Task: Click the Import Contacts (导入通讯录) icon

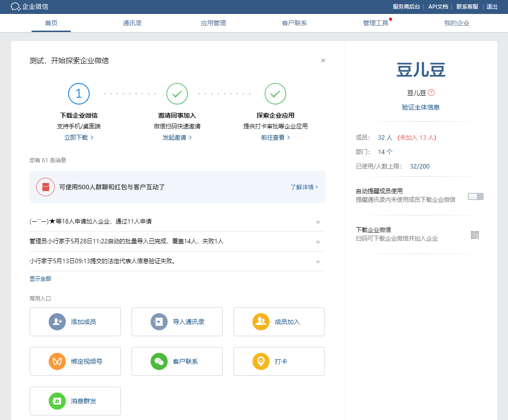Action: (x=159, y=322)
